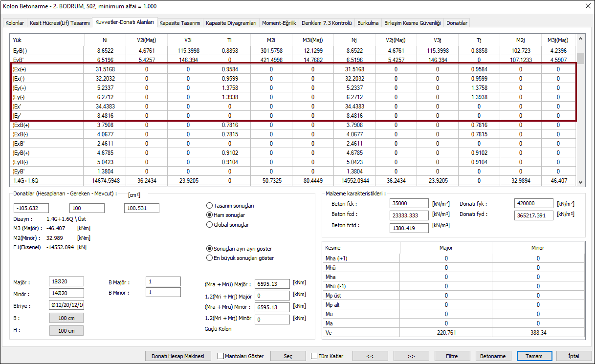595x364 pixels.
Task: Switch to the Kolonlar tab
Action: pos(15,23)
